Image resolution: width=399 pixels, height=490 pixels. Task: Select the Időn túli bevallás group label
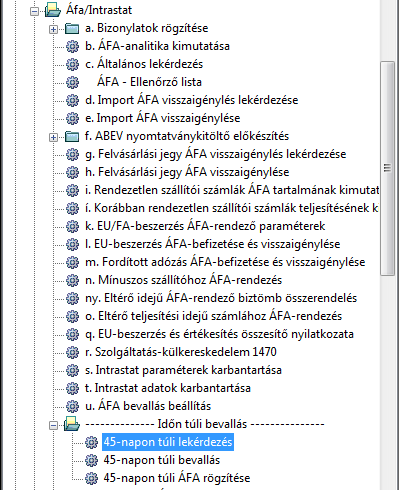[x=205, y=424]
